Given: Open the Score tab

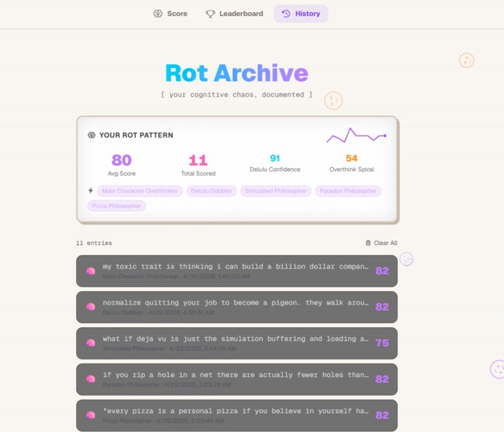Looking at the screenshot, I should tap(170, 14).
